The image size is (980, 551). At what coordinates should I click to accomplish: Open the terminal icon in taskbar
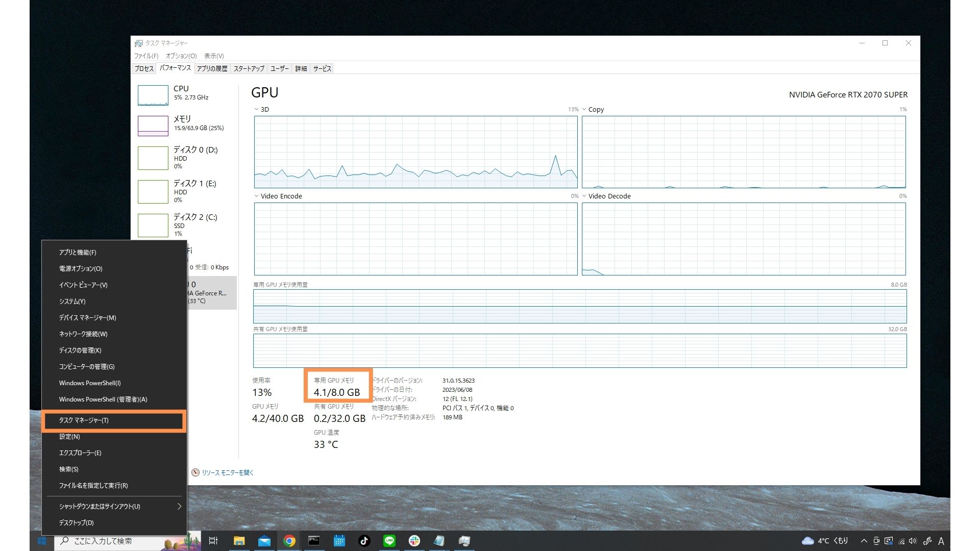click(314, 541)
